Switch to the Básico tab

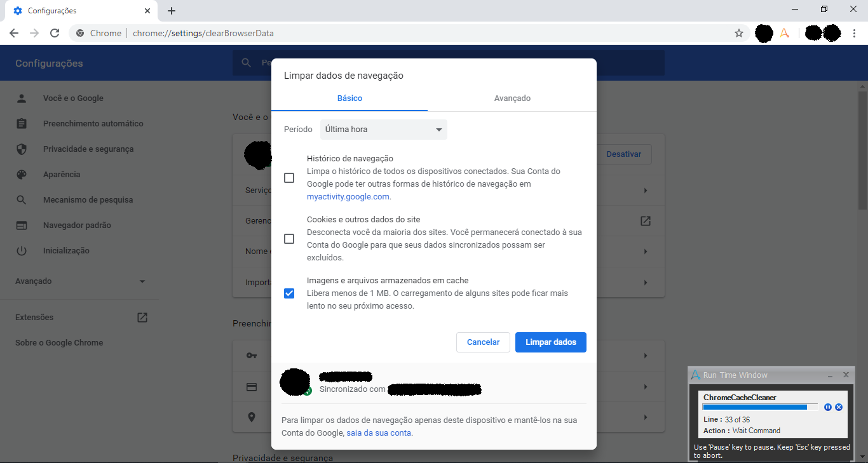tap(349, 98)
